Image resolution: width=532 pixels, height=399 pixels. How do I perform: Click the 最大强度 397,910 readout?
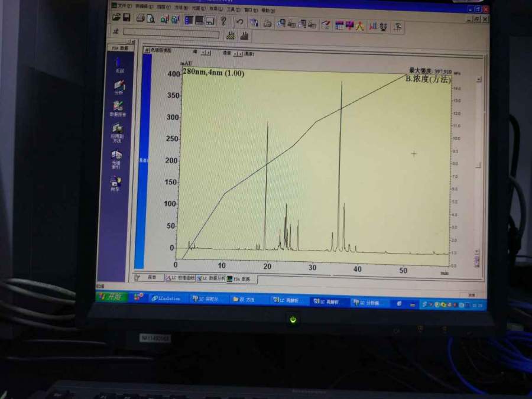[430, 72]
